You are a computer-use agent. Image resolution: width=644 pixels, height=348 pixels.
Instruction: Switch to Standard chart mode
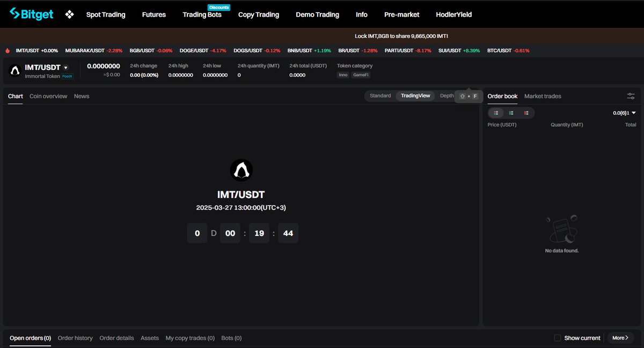380,95
